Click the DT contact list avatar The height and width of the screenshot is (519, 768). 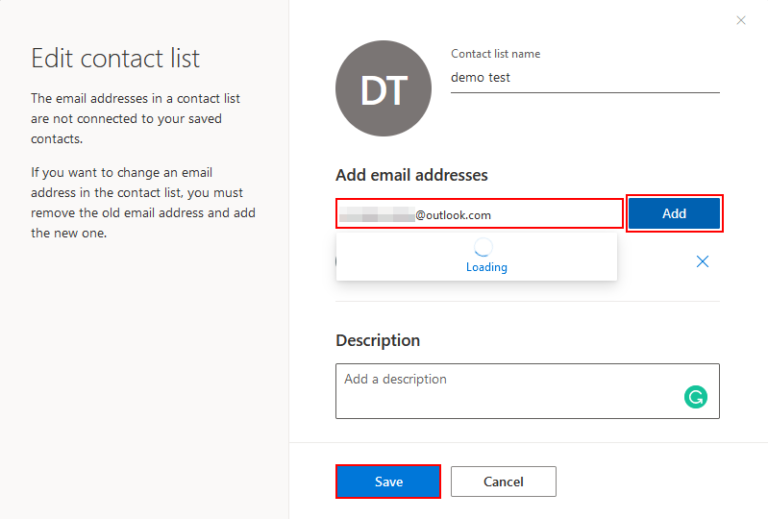(x=384, y=89)
